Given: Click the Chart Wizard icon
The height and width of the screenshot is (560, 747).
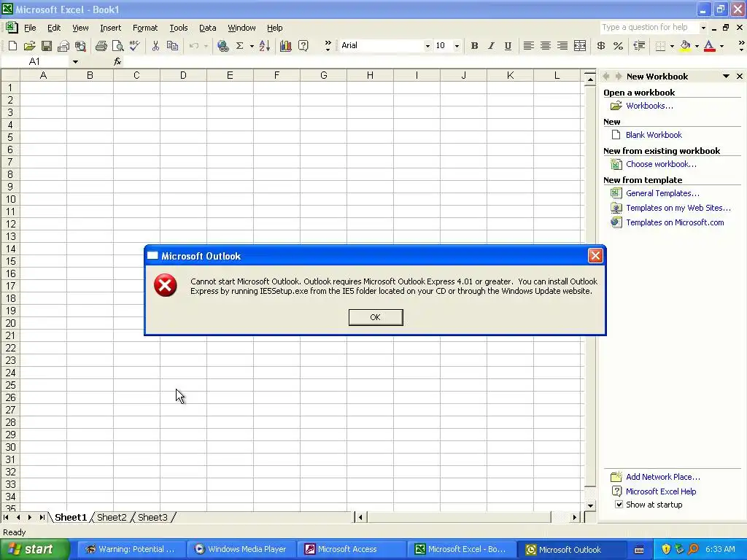Looking at the screenshot, I should coord(286,46).
